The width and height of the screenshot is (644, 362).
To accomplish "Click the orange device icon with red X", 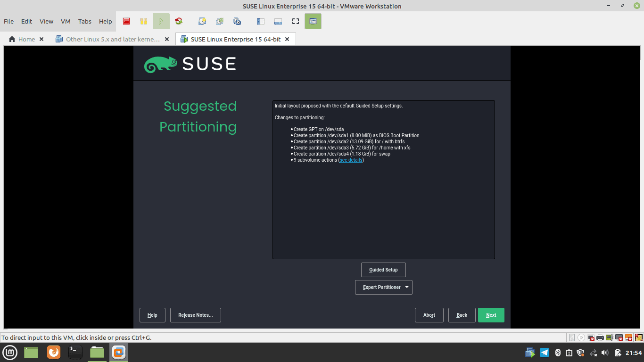I will pyautogui.click(x=628, y=337).
